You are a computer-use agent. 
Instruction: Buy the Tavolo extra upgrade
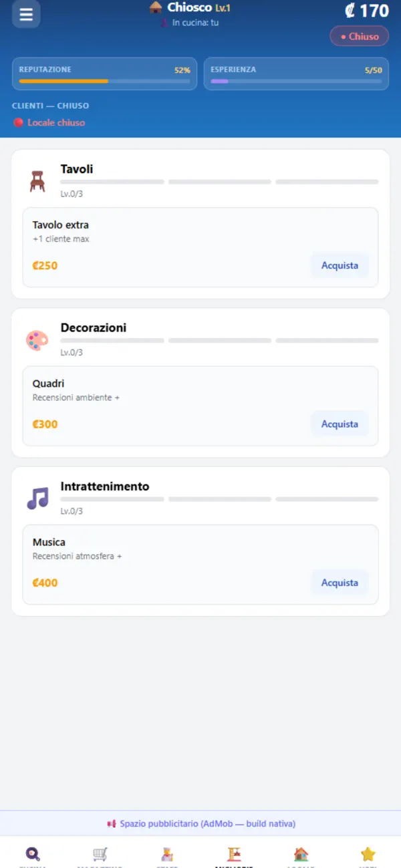[340, 265]
